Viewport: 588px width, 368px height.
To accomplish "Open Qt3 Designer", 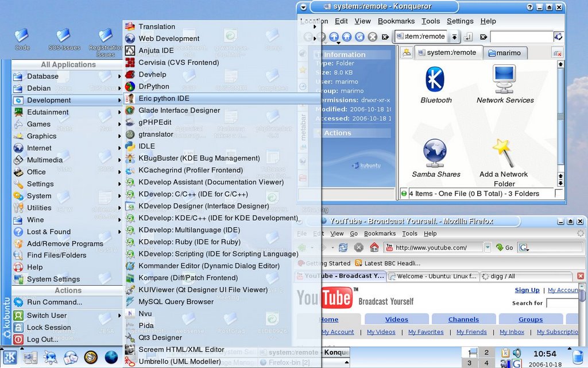I will point(223,338).
